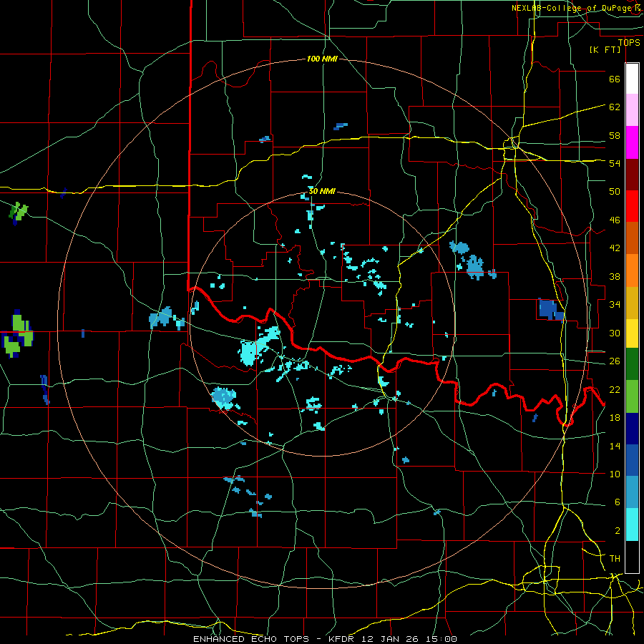This screenshot has height=644, width=644.
Task: Click the white swatch in the tops legend
Action: coord(632,79)
